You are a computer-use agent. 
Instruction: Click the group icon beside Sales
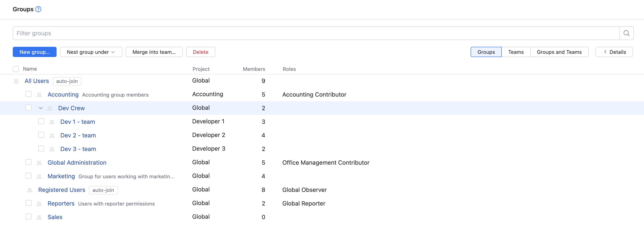point(39,217)
